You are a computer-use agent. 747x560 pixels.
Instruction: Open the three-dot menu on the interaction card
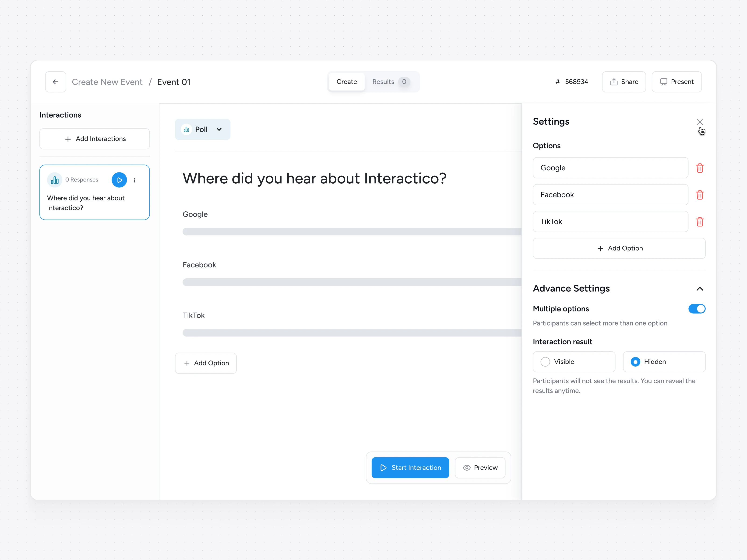click(x=135, y=180)
